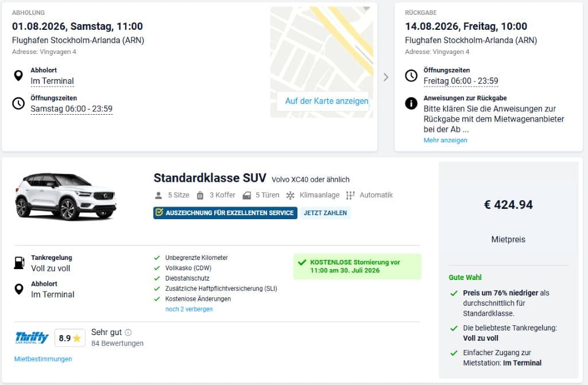Click the luggage icon next to 3 Koffer
This screenshot has height=385, width=588.
pyautogui.click(x=200, y=195)
